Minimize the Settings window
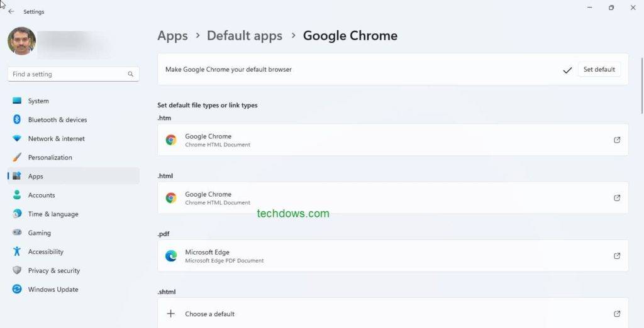 [590, 8]
